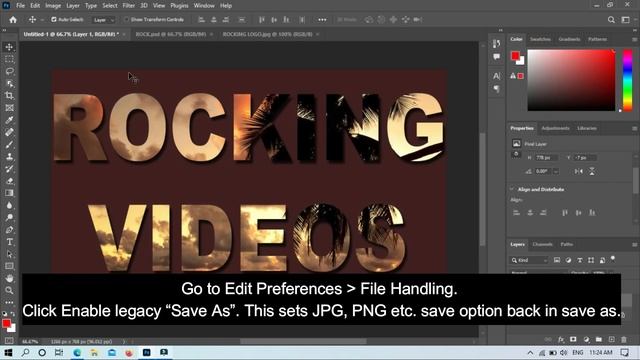The height and width of the screenshot is (360, 640).
Task: Switch to ROCKING LOGO.jpg document tab
Action: pyautogui.click(x=267, y=34)
